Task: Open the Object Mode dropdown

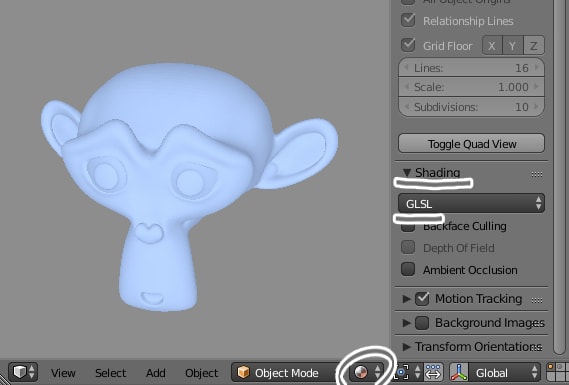Action: 287,372
